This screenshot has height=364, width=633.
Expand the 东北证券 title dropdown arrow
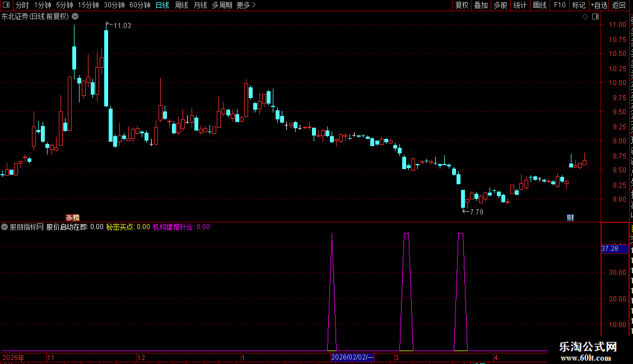tap(75, 17)
